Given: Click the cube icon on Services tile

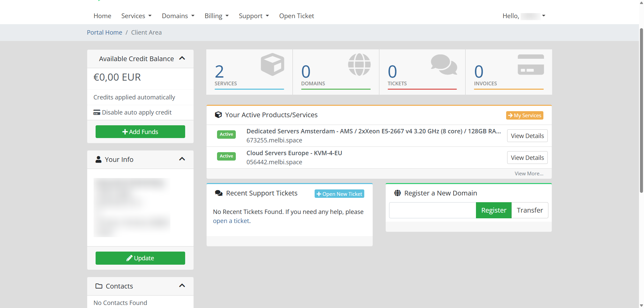Looking at the screenshot, I should (272, 64).
